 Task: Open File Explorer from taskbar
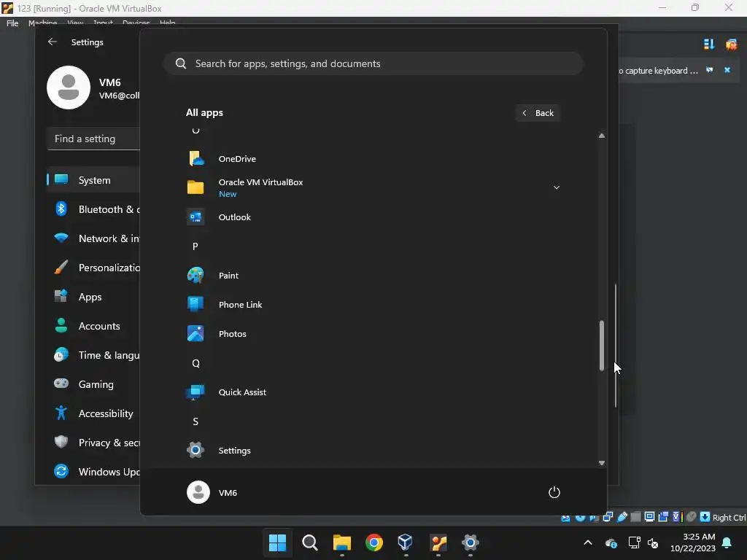[341, 542]
